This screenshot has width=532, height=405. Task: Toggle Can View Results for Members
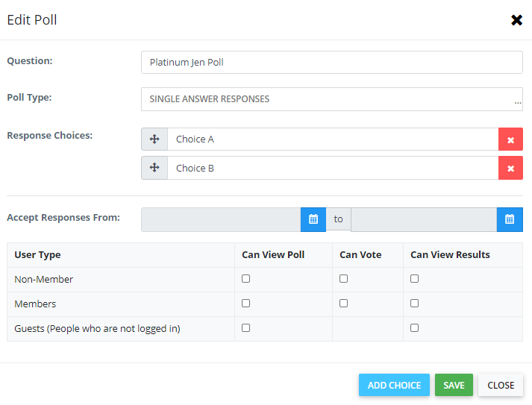415,304
